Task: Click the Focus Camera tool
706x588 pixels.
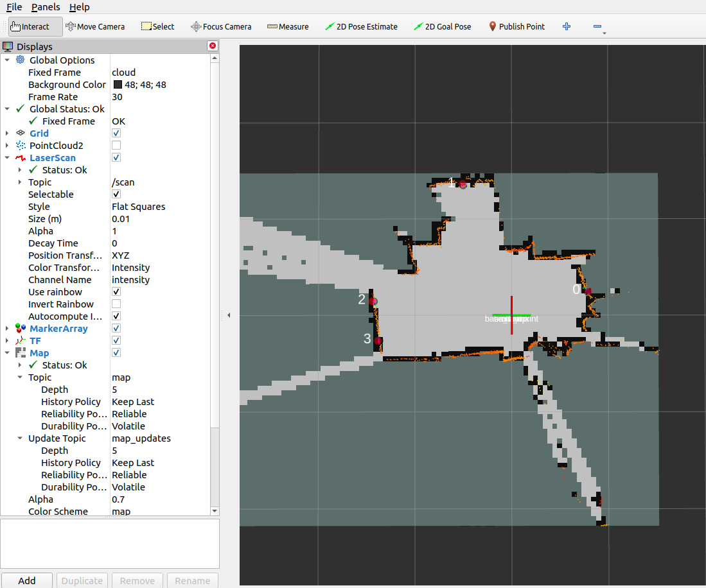Action: tap(221, 26)
